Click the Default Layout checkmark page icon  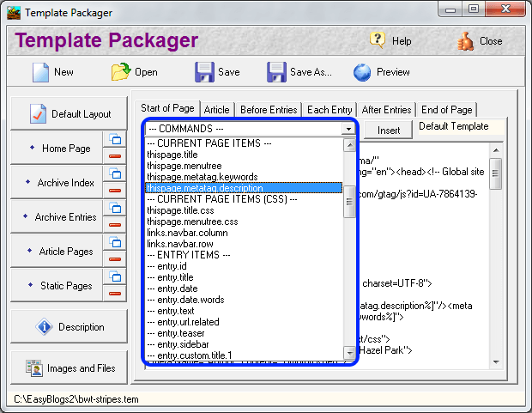click(38, 113)
